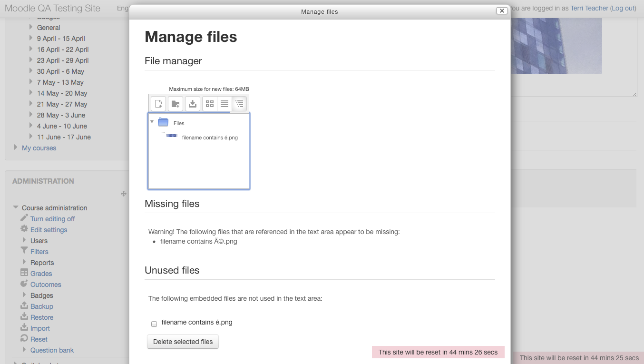Click the Outcomes pie icon

(x=24, y=284)
